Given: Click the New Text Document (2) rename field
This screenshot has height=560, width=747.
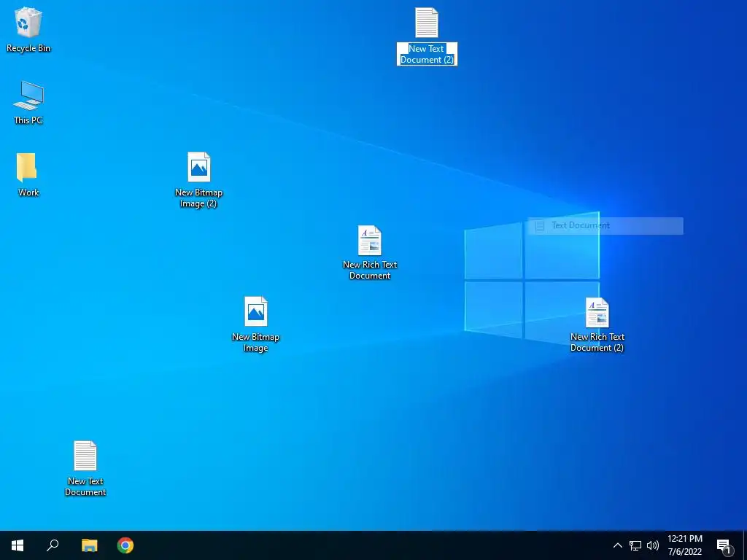Looking at the screenshot, I should coord(427,54).
